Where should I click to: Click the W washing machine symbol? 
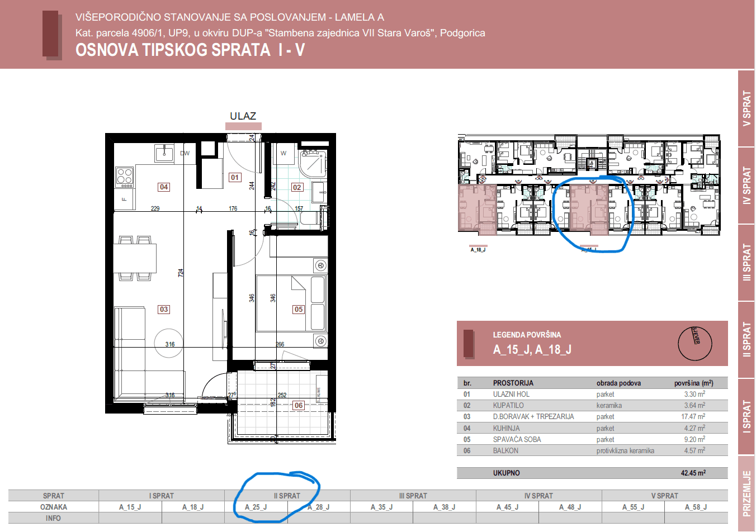[x=283, y=153]
